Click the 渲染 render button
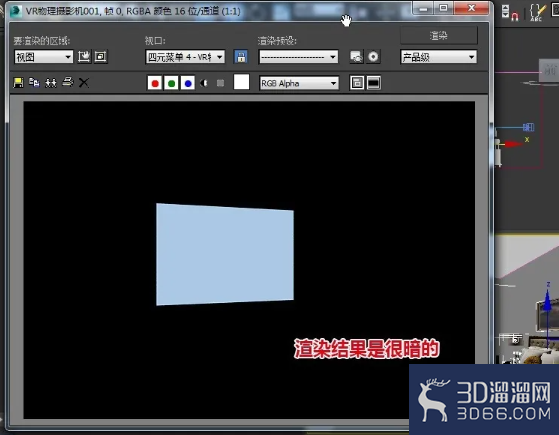Image resolution: width=559 pixels, height=435 pixels. click(x=439, y=35)
